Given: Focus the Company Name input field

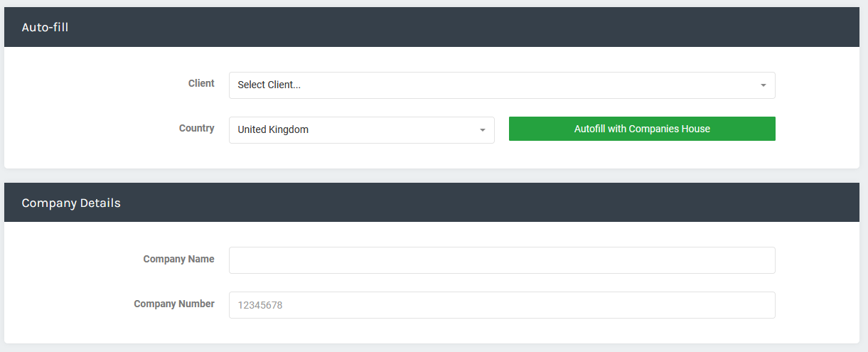Looking at the screenshot, I should 502,260.
